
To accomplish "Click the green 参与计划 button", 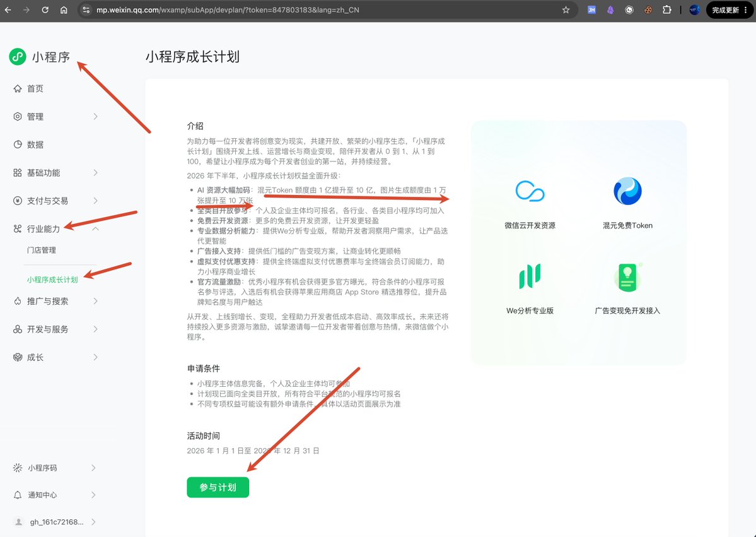I will [x=218, y=487].
